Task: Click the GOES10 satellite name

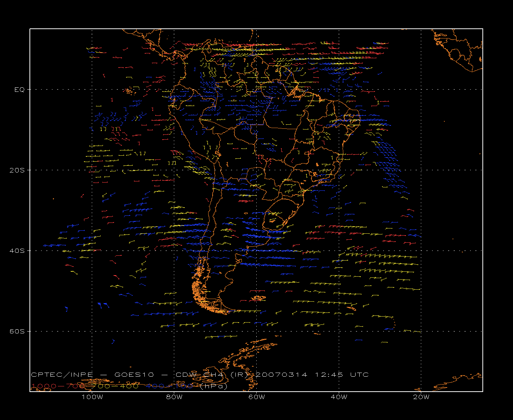Action: tap(134, 375)
